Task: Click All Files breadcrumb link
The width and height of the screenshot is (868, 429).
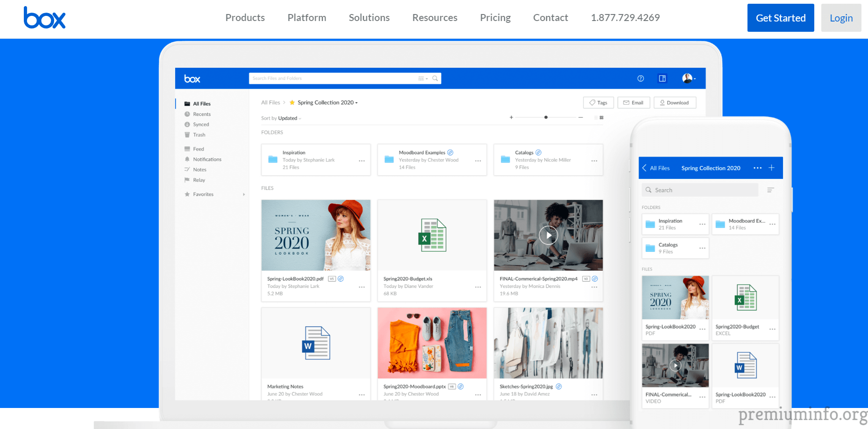Action: (x=270, y=103)
